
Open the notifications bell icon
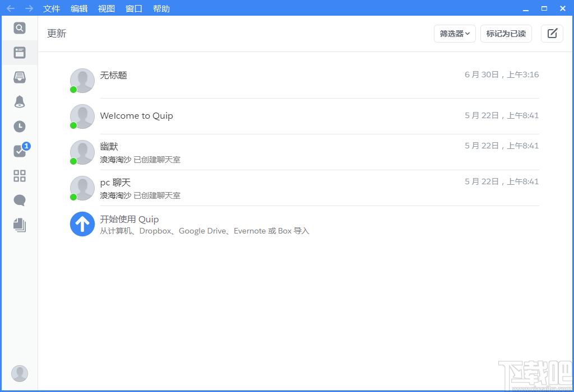click(x=20, y=102)
